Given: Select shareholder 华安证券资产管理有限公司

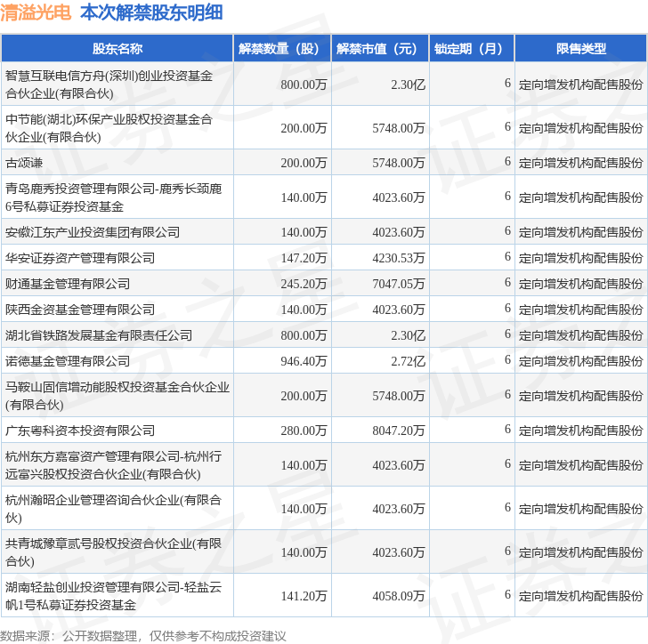Looking at the screenshot, I should point(80,258).
